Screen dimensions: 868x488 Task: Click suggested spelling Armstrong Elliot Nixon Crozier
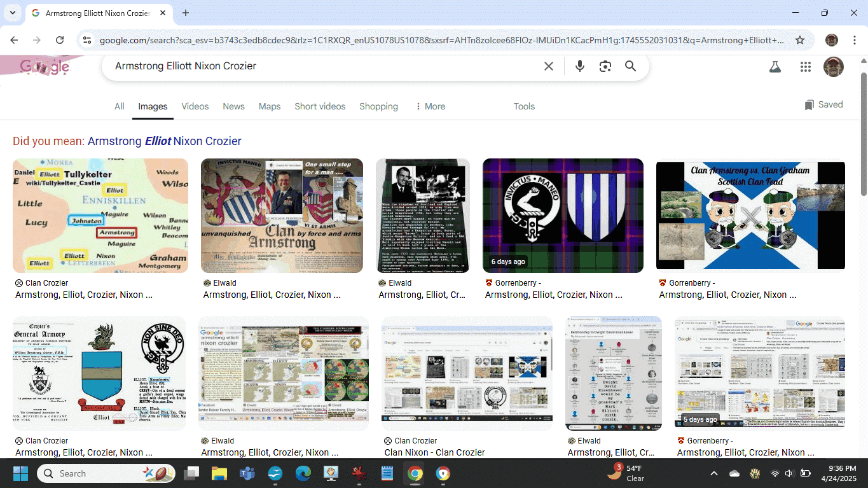tap(164, 141)
